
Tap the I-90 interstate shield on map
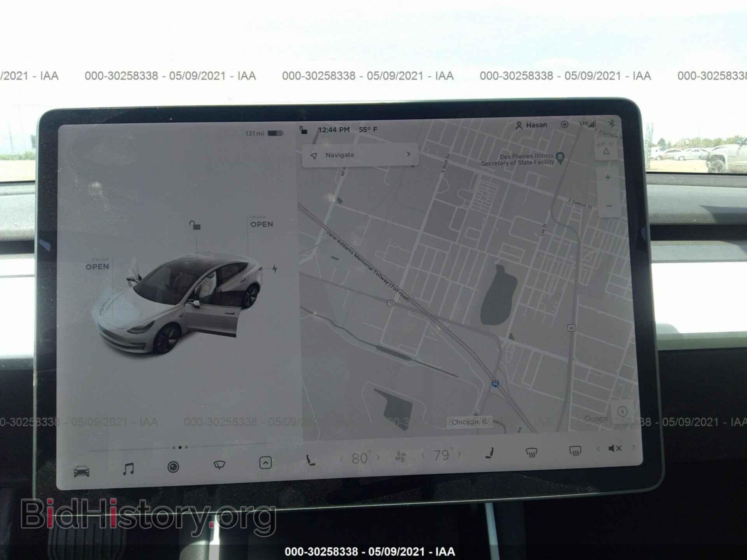click(495, 383)
